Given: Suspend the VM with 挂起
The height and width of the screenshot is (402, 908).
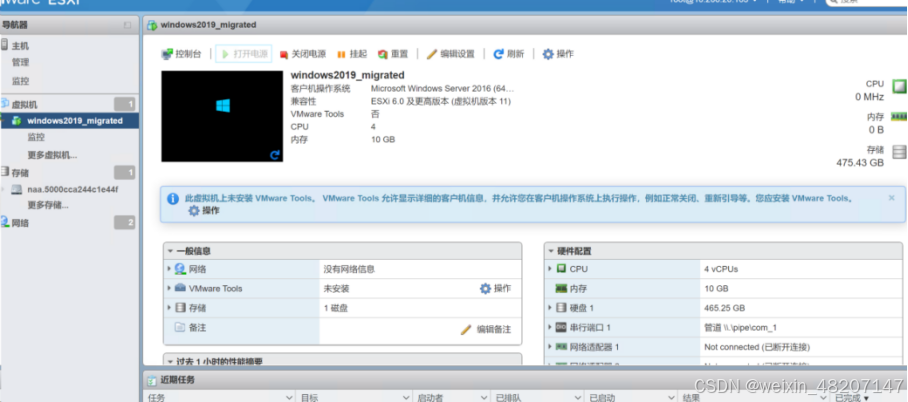Looking at the screenshot, I should coord(352,54).
